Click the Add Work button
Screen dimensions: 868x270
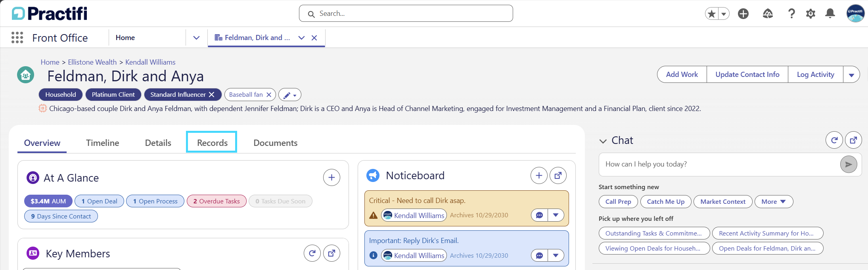(x=682, y=75)
